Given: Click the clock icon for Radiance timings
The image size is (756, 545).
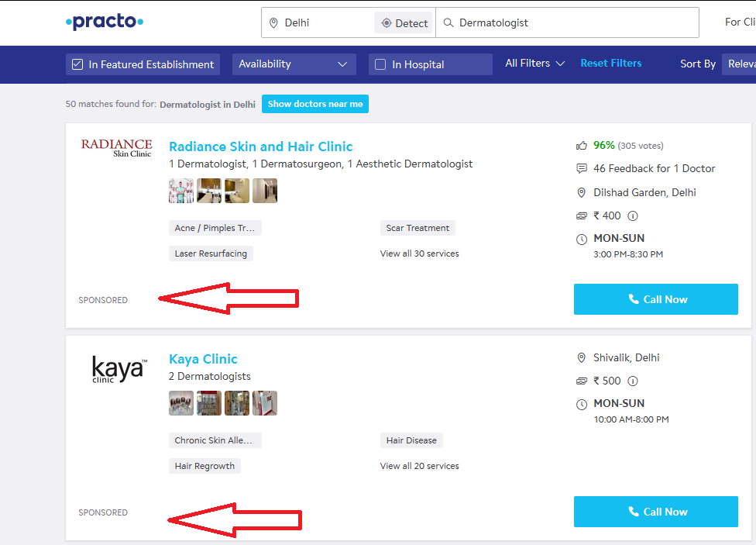Looking at the screenshot, I should (582, 239).
